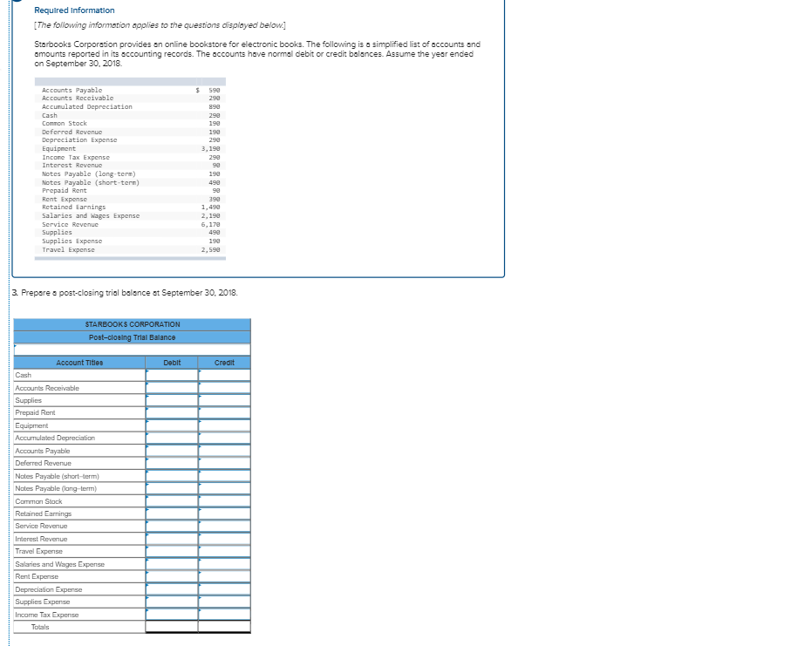The height and width of the screenshot is (646, 812).
Task: Click the Credit field for Service Revenue
Action: 223,525
